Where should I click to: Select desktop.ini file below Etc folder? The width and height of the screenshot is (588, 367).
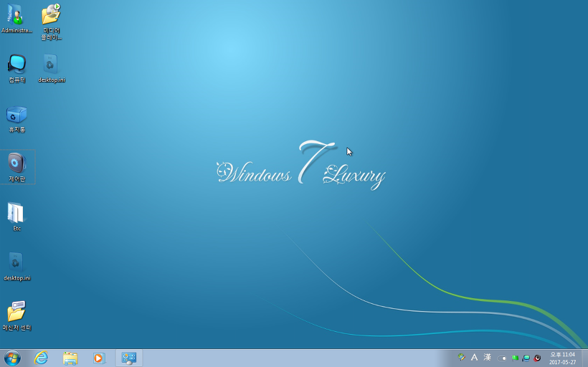(x=17, y=266)
